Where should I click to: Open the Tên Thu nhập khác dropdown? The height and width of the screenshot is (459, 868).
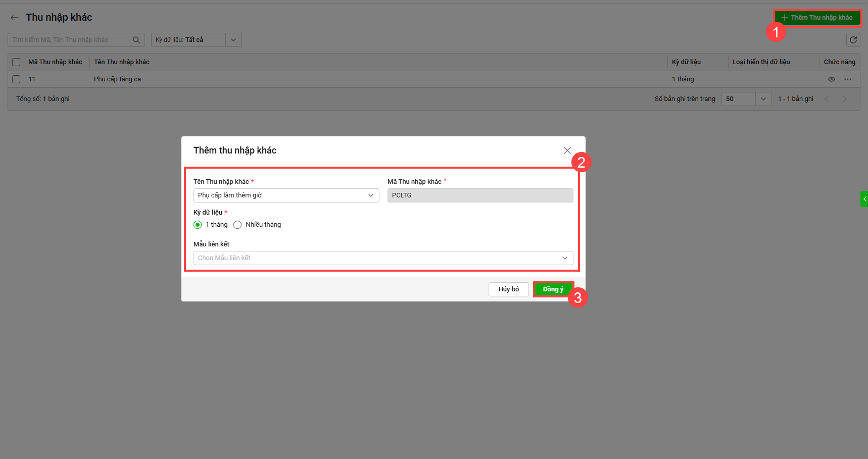pyautogui.click(x=371, y=195)
